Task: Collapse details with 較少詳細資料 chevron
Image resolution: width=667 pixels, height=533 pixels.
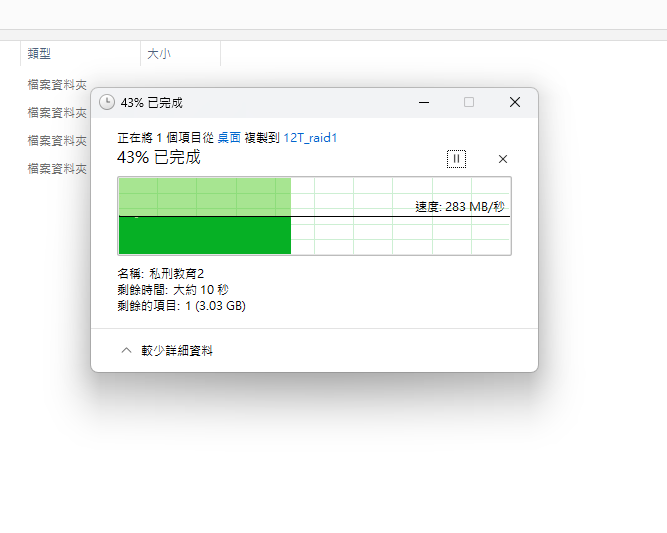Action: (126, 350)
